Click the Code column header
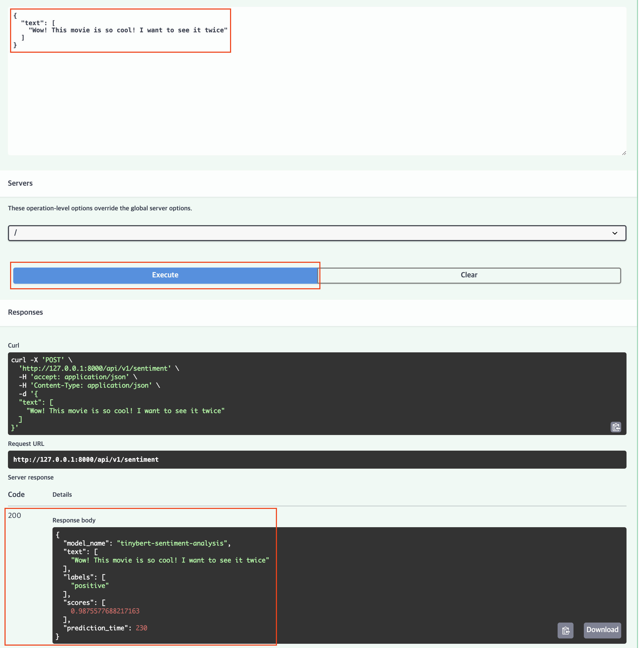Image resolution: width=644 pixels, height=648 pixels. click(x=16, y=494)
